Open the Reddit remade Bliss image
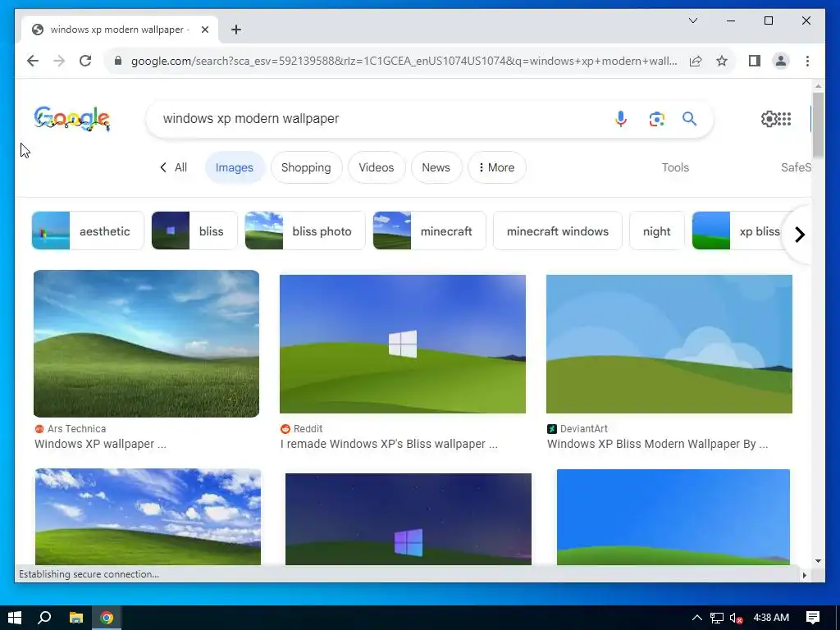Image resolution: width=840 pixels, height=630 pixels. pos(402,344)
